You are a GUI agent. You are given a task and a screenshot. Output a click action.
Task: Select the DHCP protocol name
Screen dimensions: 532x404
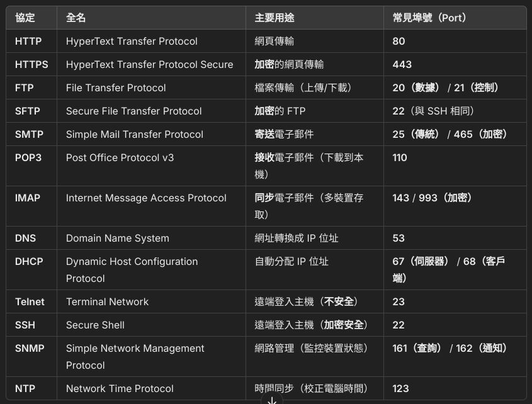coord(29,261)
